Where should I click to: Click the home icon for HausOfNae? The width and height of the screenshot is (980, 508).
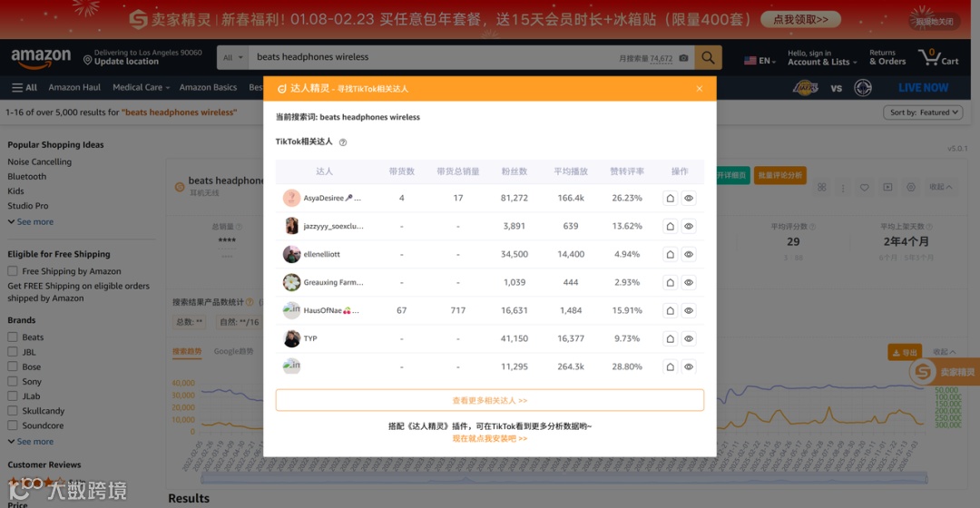(670, 310)
